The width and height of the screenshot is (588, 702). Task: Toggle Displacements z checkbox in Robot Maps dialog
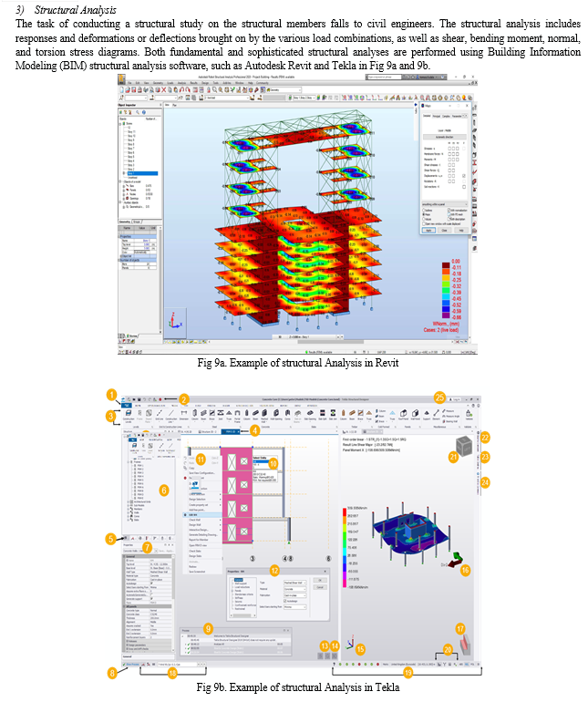pos(464,176)
